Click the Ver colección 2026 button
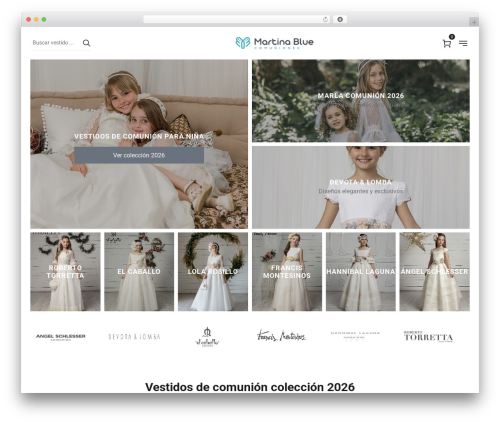This screenshot has height=423, width=500. pos(139,155)
